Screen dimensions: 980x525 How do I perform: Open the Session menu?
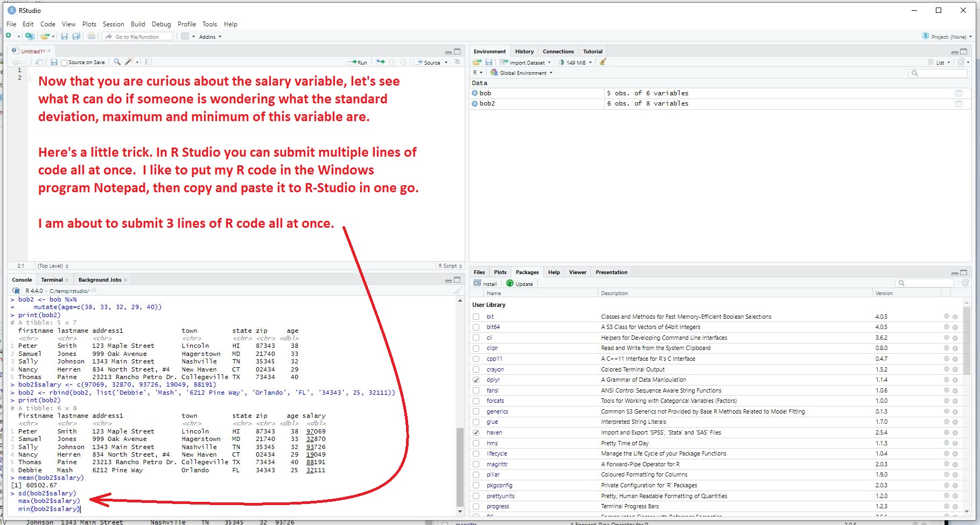pos(113,24)
